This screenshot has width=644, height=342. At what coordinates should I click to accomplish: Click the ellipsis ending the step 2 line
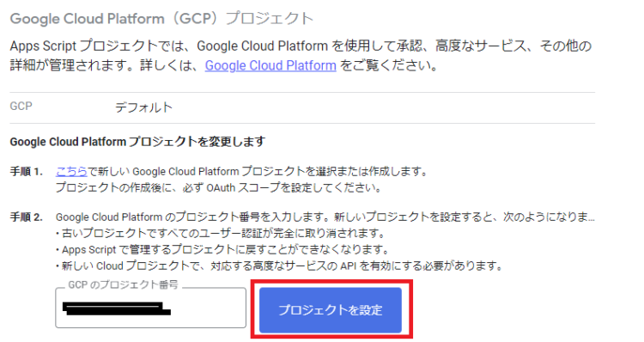591,218
